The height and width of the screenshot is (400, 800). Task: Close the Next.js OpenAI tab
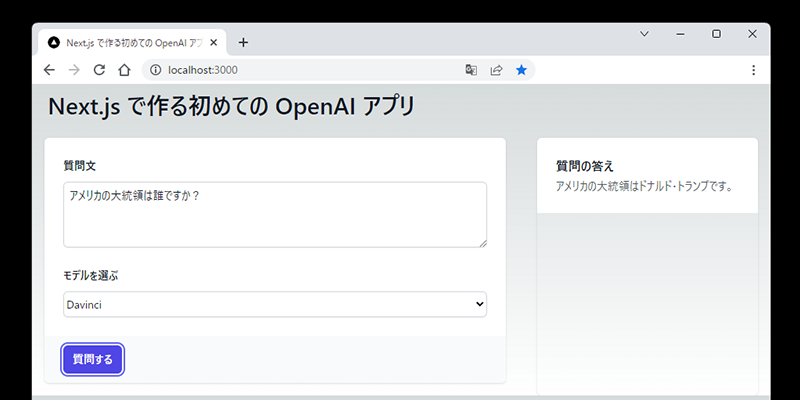pos(214,42)
